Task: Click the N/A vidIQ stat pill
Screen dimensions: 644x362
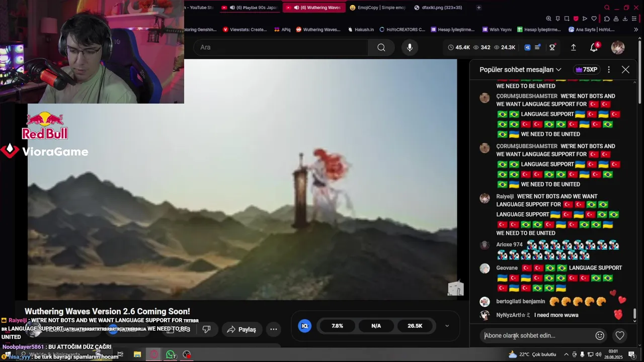Action: pyautogui.click(x=376, y=326)
